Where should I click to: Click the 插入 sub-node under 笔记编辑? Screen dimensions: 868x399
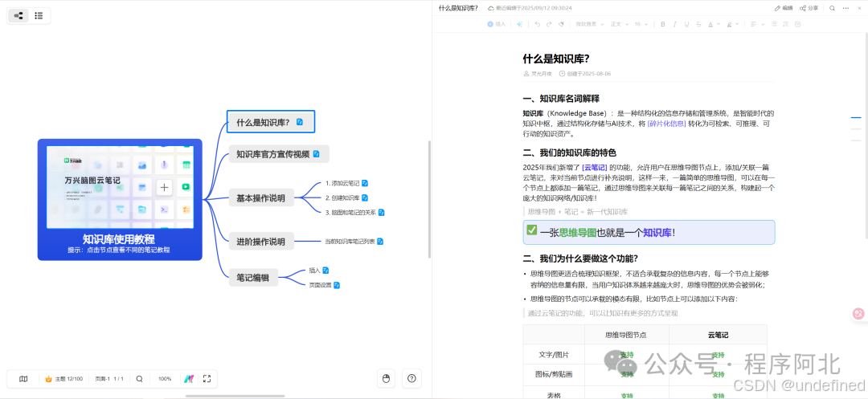point(315,271)
